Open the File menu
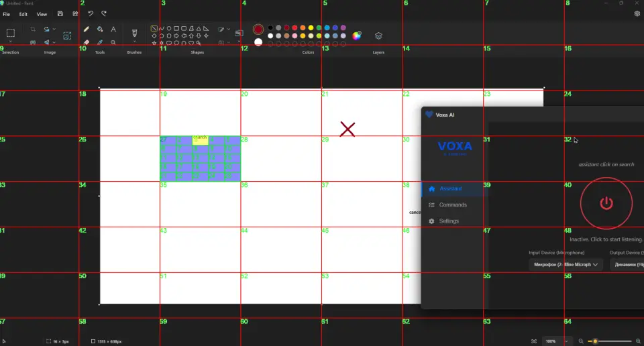The height and width of the screenshot is (346, 644). [x=7, y=14]
